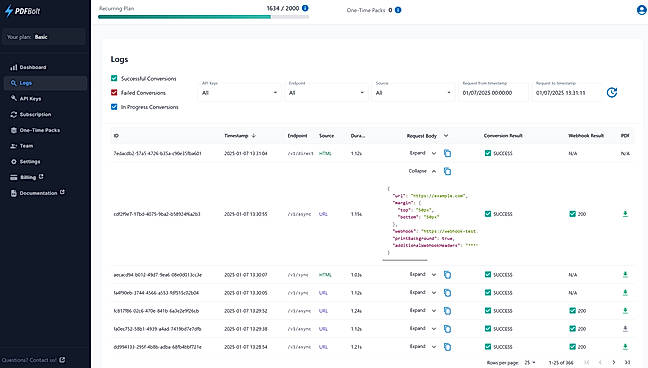The width and height of the screenshot is (648, 368).
Task: Download PDF for the 13:30:05 log
Action: tap(625, 293)
